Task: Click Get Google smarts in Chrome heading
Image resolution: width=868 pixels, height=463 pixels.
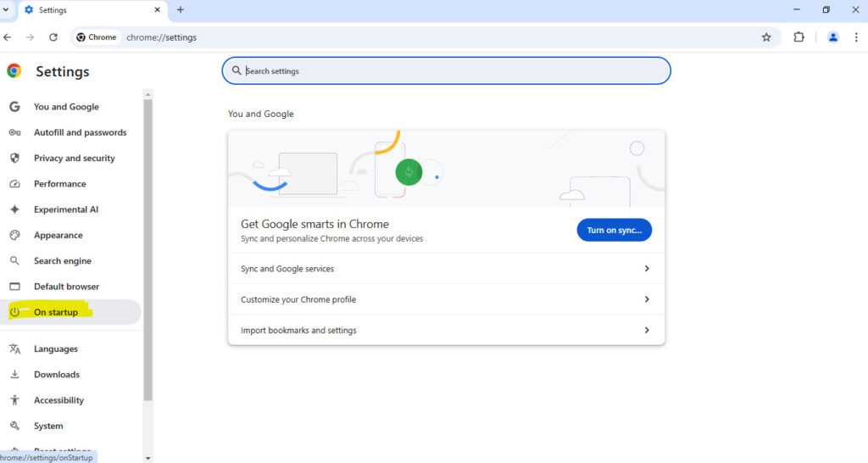Action: click(x=314, y=224)
